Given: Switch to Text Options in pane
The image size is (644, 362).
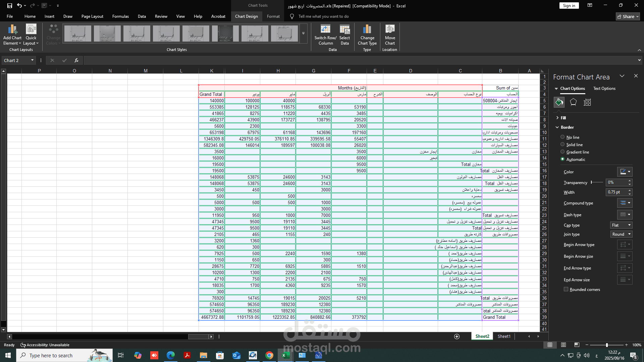Looking at the screenshot, I should (x=604, y=88).
